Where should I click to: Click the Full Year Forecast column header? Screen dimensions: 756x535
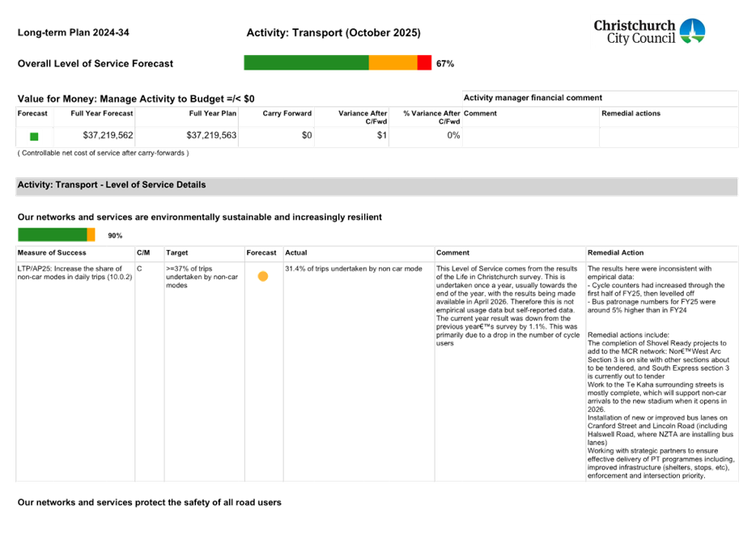click(x=101, y=114)
